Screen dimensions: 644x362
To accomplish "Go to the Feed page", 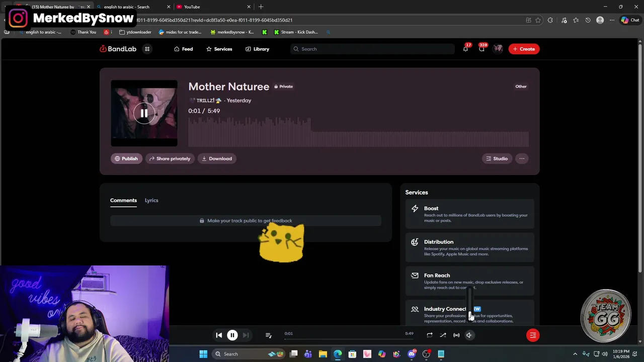I will coord(183,49).
